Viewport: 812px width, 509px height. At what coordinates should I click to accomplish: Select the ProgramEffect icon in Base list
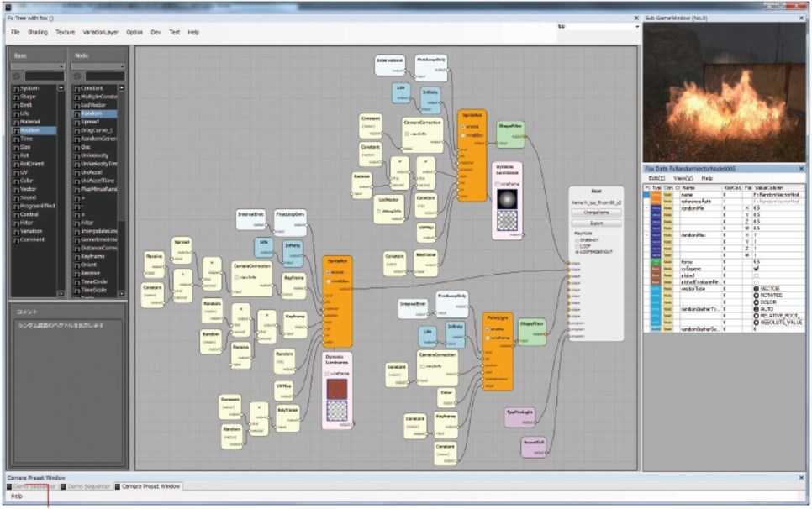coord(16,206)
